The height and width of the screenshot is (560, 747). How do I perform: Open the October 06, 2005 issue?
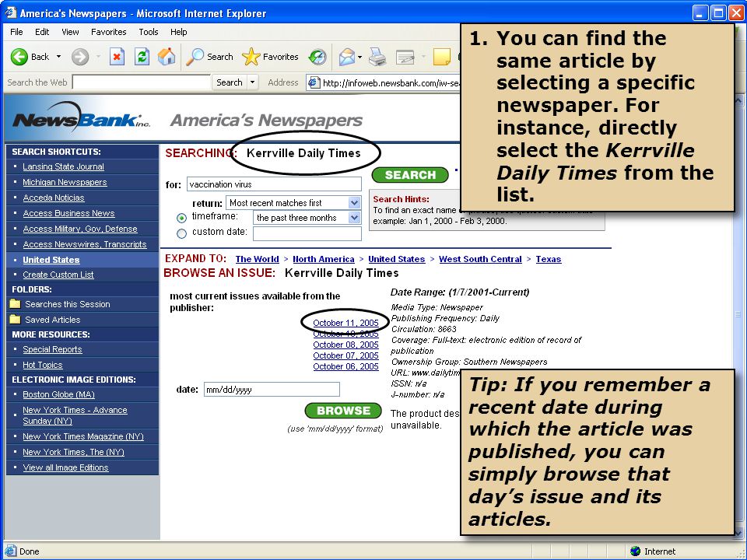(345, 366)
